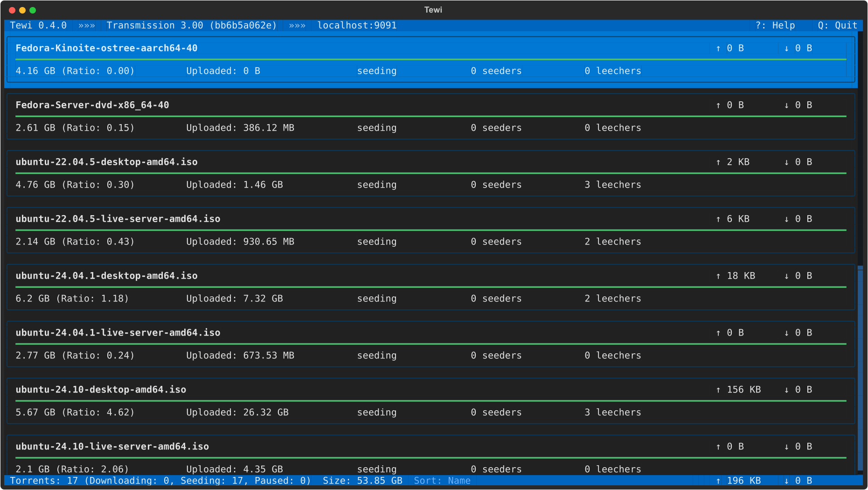Viewport: 868px width, 490px height.
Task: Click 'Size: 53.85 GB' in status bar
Action: [363, 481]
